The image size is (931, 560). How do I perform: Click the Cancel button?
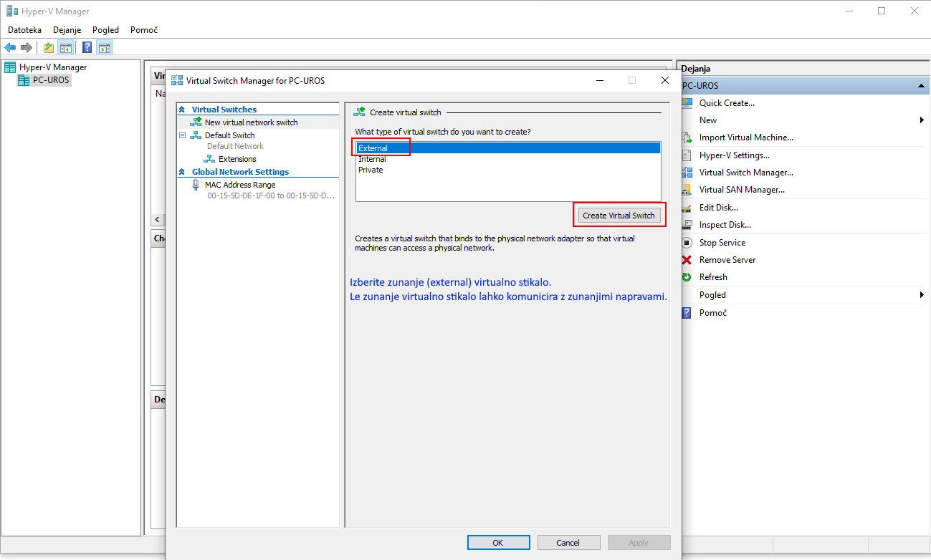point(568,543)
